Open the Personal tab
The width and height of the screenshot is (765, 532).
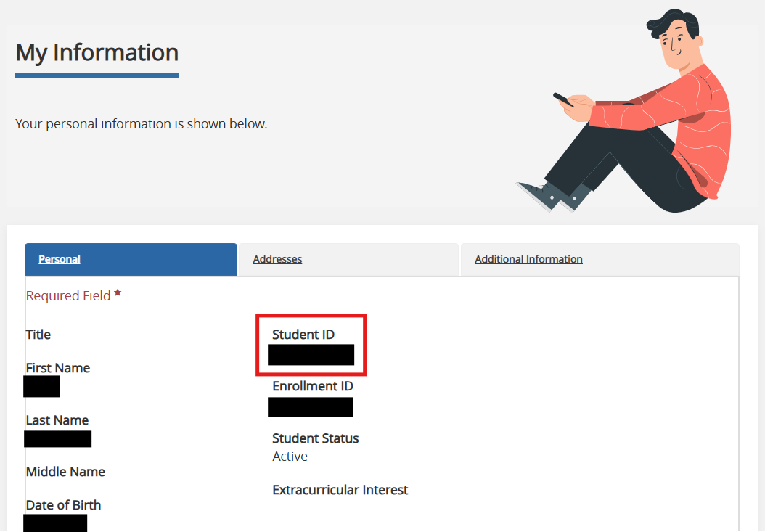60,260
